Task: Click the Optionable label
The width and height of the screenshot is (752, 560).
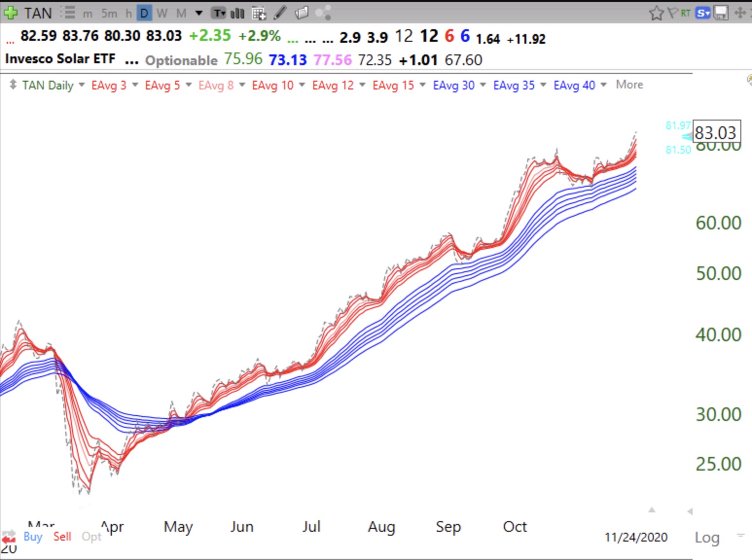Action: 181,60
